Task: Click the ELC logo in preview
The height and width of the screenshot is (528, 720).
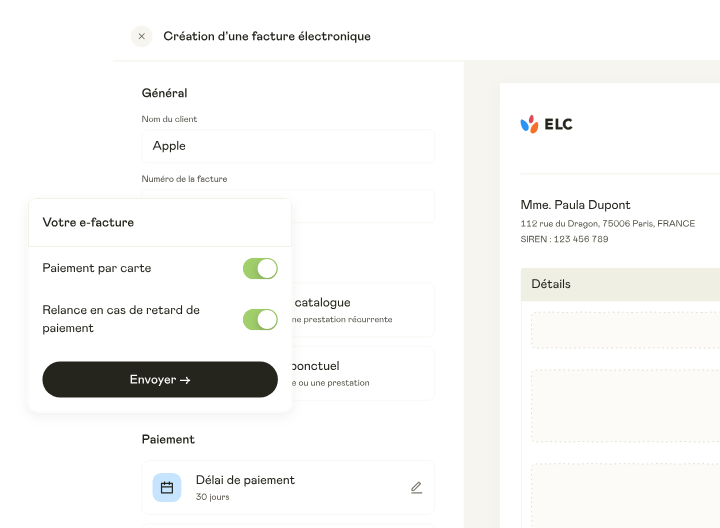Action: pyautogui.click(x=546, y=124)
